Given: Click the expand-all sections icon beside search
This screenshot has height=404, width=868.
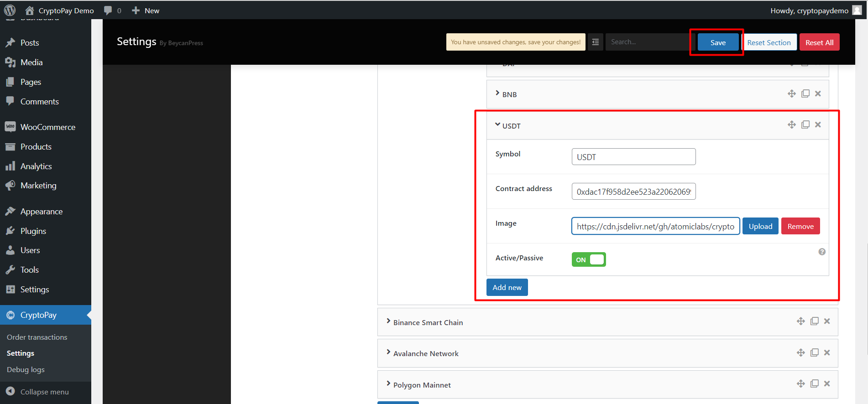Looking at the screenshot, I should coord(595,42).
